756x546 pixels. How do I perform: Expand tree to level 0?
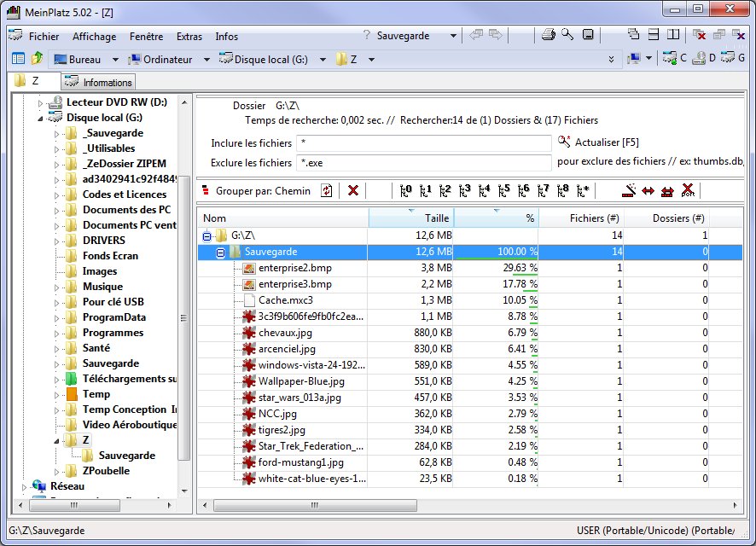click(x=406, y=191)
